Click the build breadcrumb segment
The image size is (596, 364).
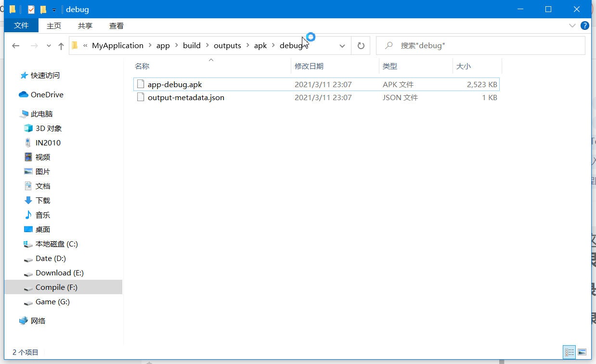(192, 46)
